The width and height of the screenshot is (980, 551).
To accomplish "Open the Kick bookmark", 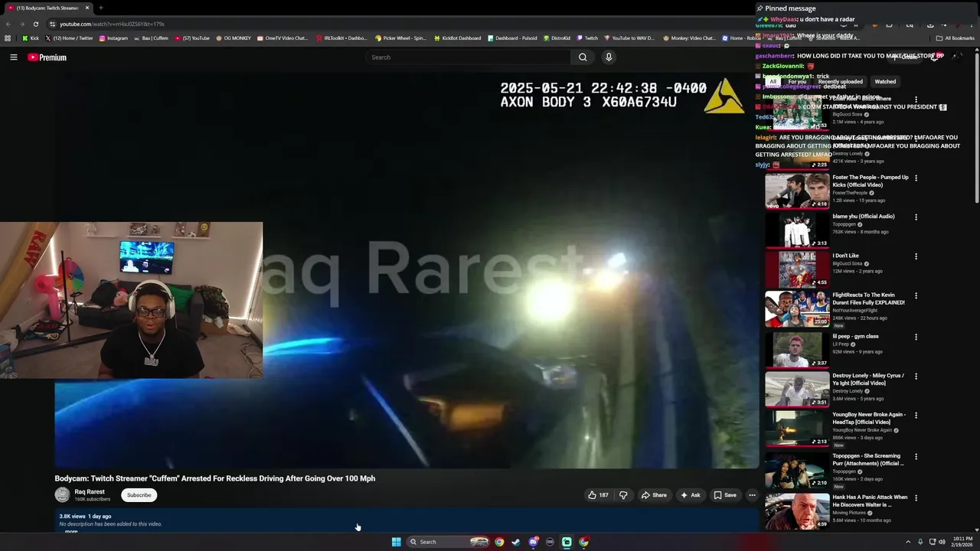I will coord(31,37).
